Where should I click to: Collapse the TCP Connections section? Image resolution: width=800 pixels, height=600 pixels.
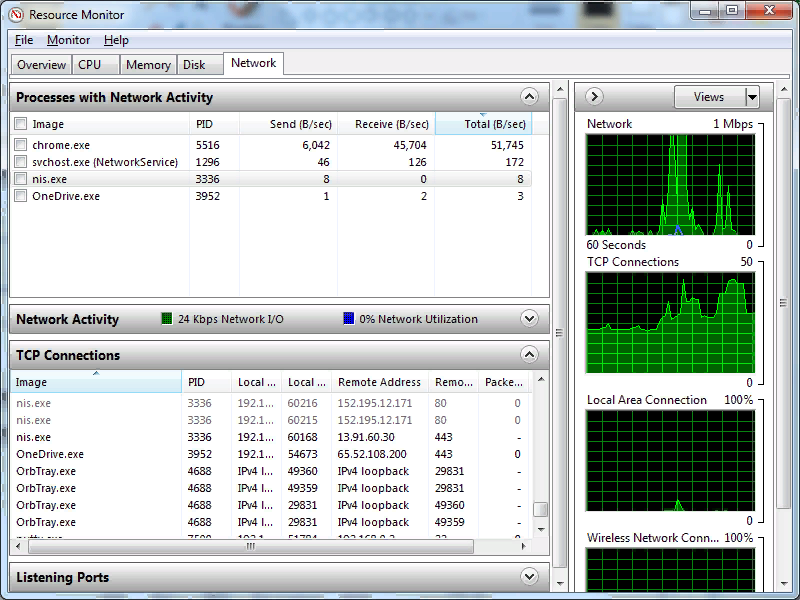click(529, 355)
